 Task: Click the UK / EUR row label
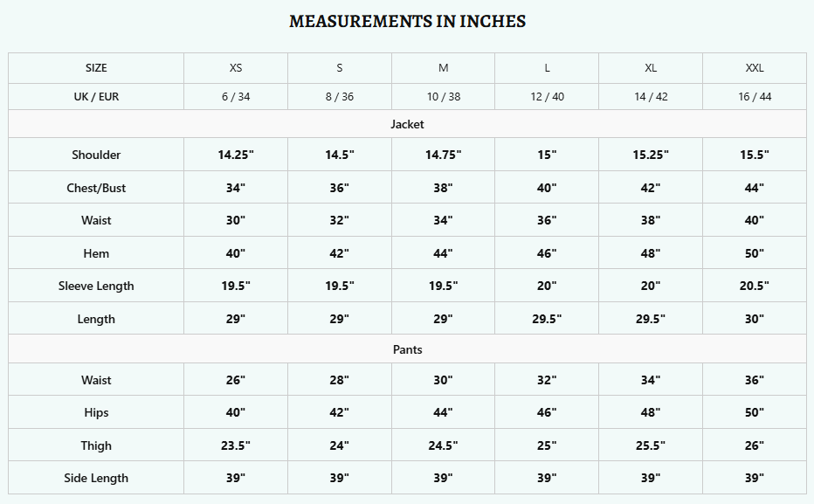(96, 97)
